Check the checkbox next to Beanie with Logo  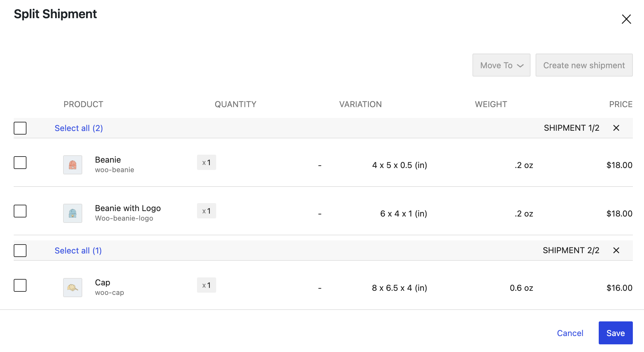point(20,211)
